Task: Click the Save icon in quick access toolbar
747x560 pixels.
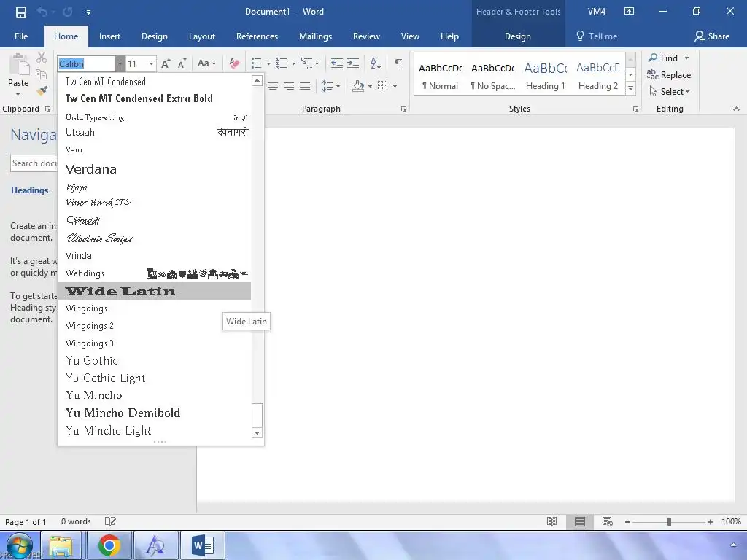Action: (21, 12)
